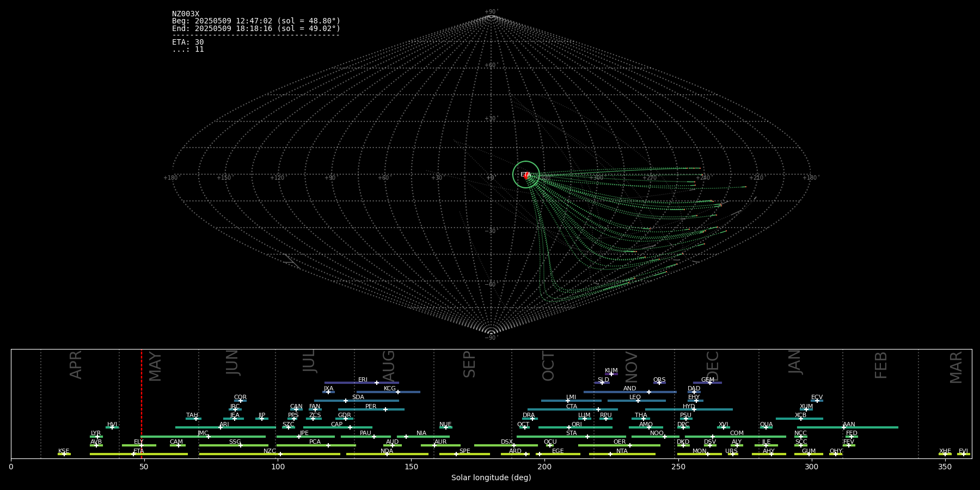Select the Beg: 20250509 12:47:02 line
Image resolution: width=980 pixels, height=490 pixels.
point(256,21)
